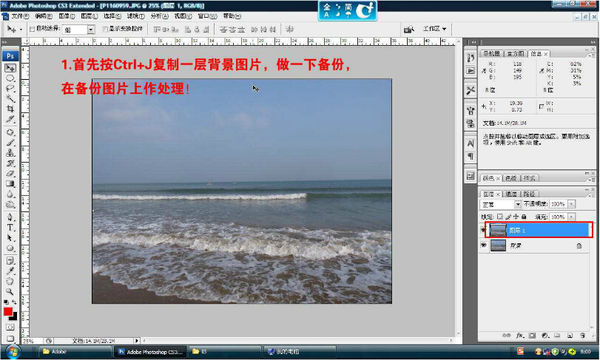Screen dimensions: 600x360
Task: Select the Lasso tool
Action: click(x=10, y=88)
